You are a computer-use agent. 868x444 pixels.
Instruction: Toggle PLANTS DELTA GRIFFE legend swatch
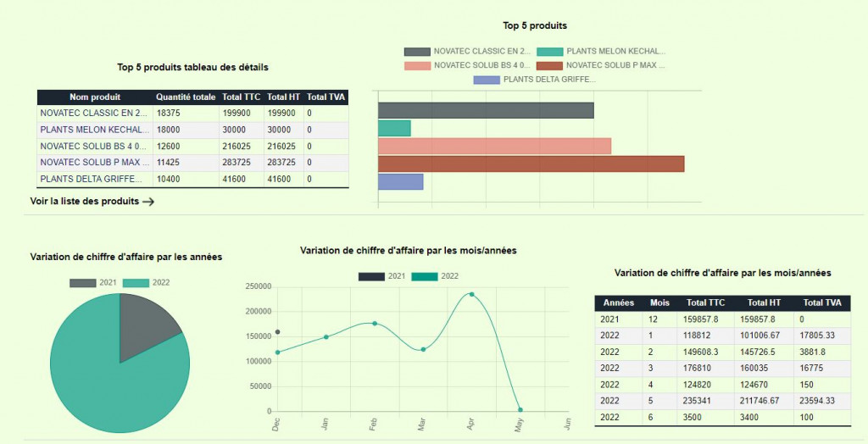pyautogui.click(x=487, y=80)
